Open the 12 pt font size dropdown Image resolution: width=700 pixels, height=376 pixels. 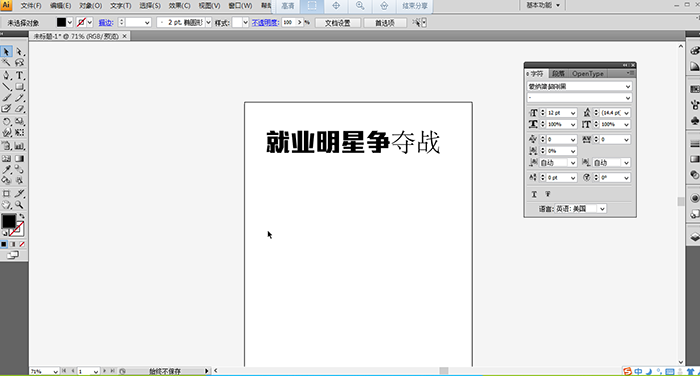[x=573, y=113]
